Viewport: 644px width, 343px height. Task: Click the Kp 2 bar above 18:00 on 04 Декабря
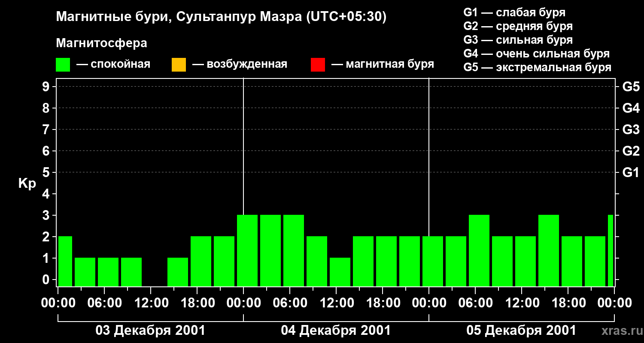click(x=386, y=261)
